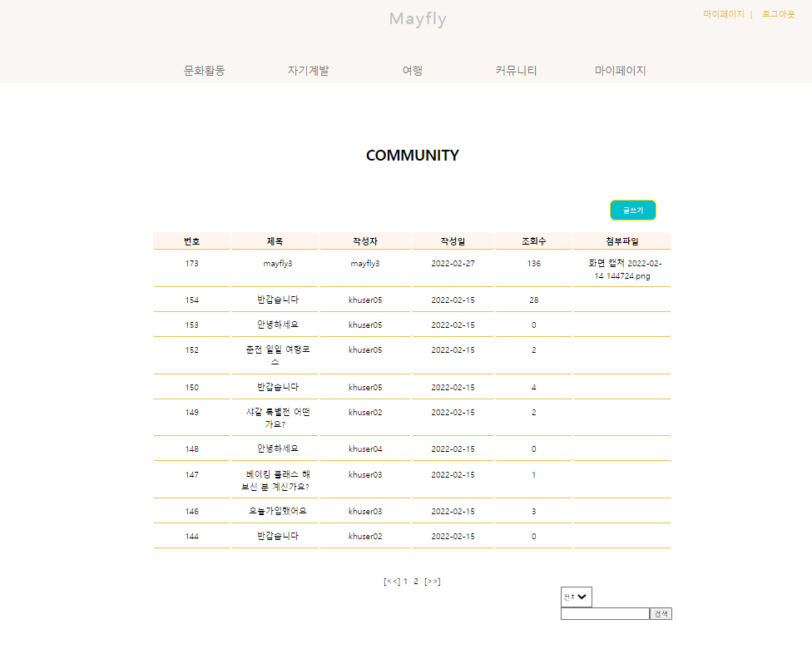Click 로그아웃 to log out
Viewport: 812px width, 664px height.
[x=777, y=13]
